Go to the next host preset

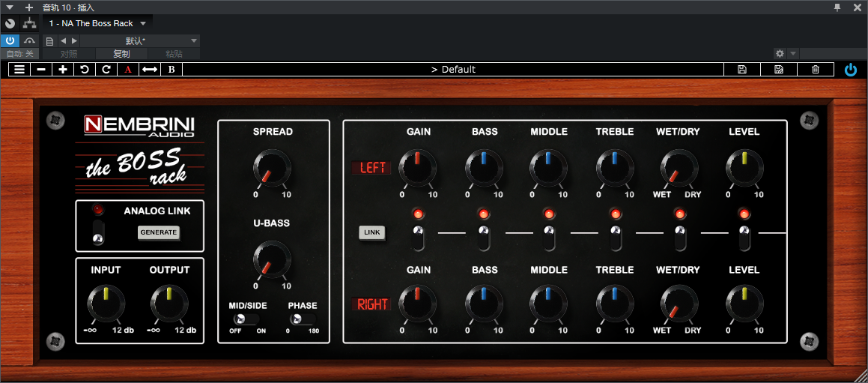74,41
